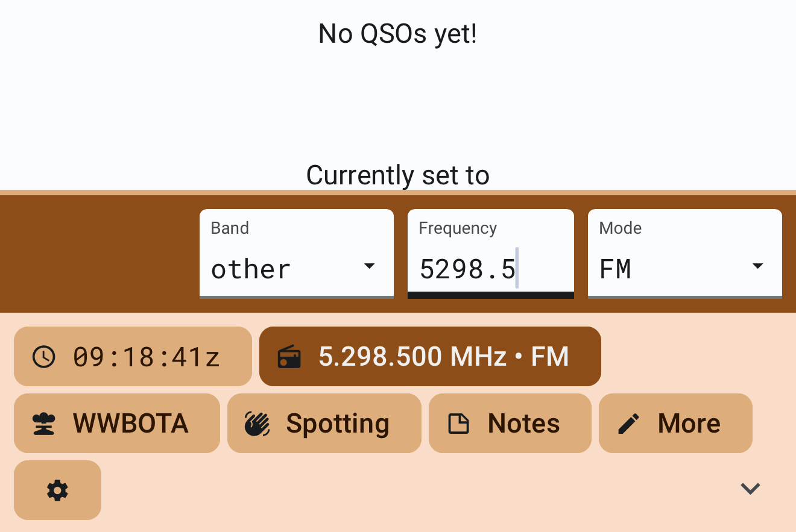Image resolution: width=796 pixels, height=532 pixels.
Task: Click the Mode value "FM"
Action: (615, 269)
